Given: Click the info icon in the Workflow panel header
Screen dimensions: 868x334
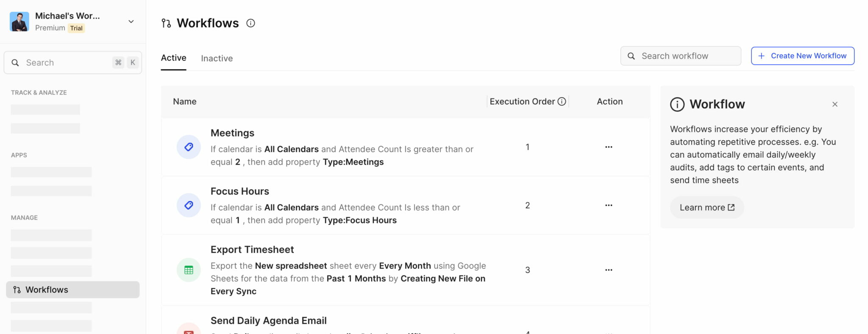Looking at the screenshot, I should (x=677, y=104).
